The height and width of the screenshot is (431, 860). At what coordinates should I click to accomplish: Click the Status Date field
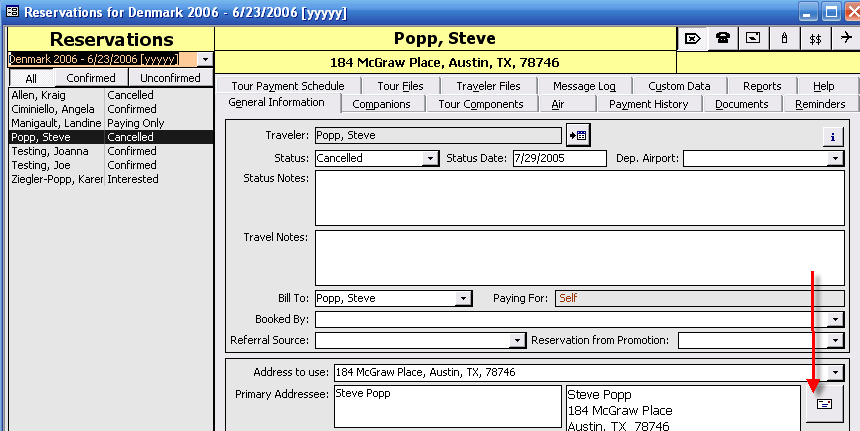click(558, 158)
